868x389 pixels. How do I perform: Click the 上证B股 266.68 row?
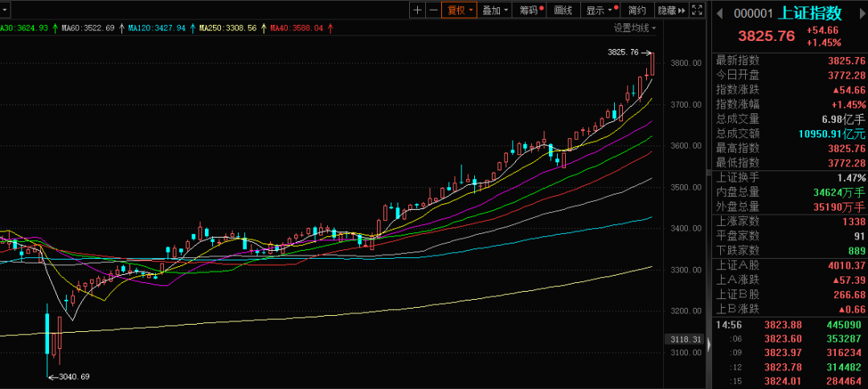point(791,295)
